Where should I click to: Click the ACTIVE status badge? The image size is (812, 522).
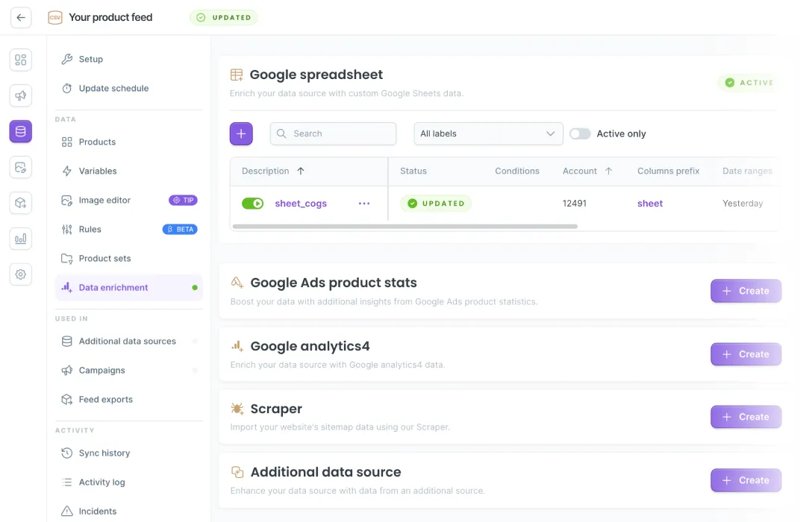750,83
